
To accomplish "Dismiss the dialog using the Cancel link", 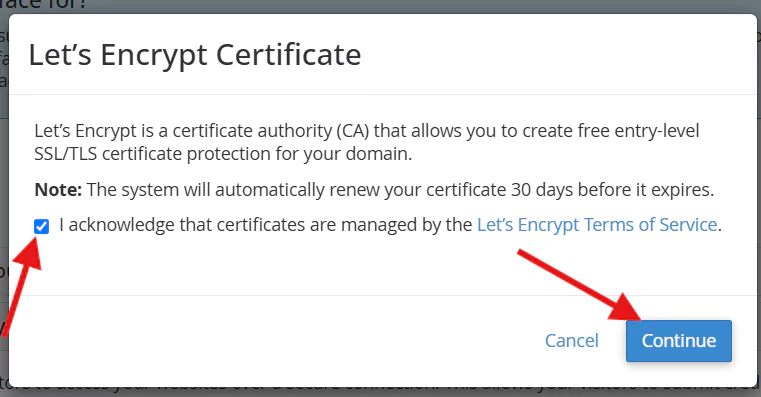I will coord(572,341).
